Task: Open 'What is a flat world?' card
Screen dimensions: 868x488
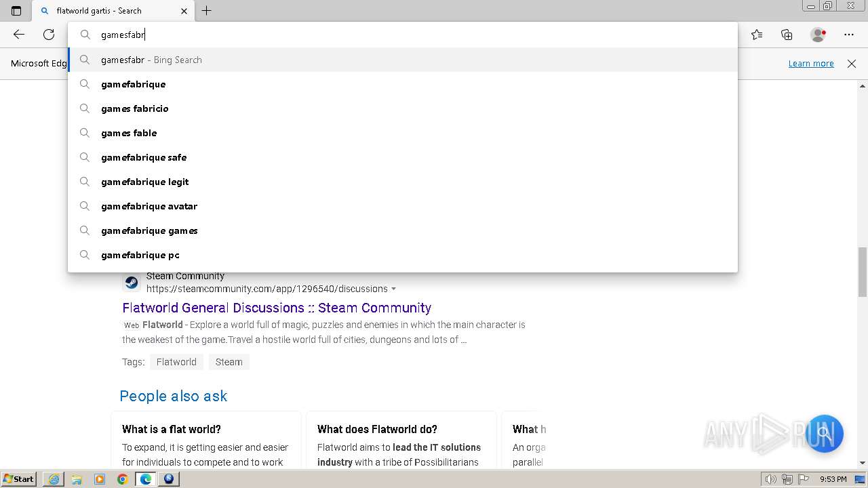Action: (x=206, y=440)
